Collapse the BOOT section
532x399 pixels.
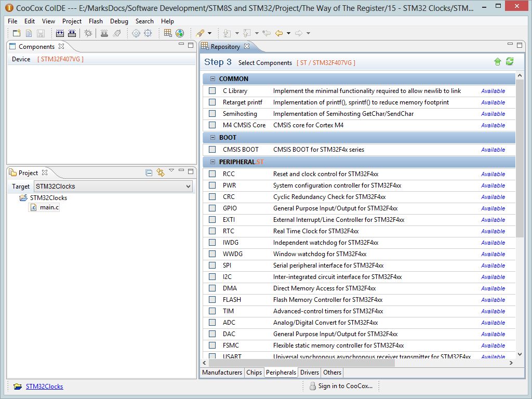[x=212, y=137]
